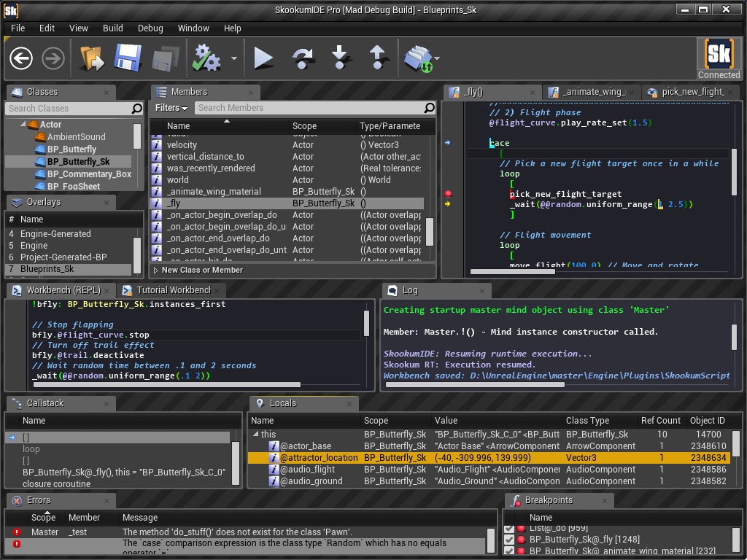747x560 pixels.
Task: Go back with the left arrow toolbar icon
Action: (21, 58)
